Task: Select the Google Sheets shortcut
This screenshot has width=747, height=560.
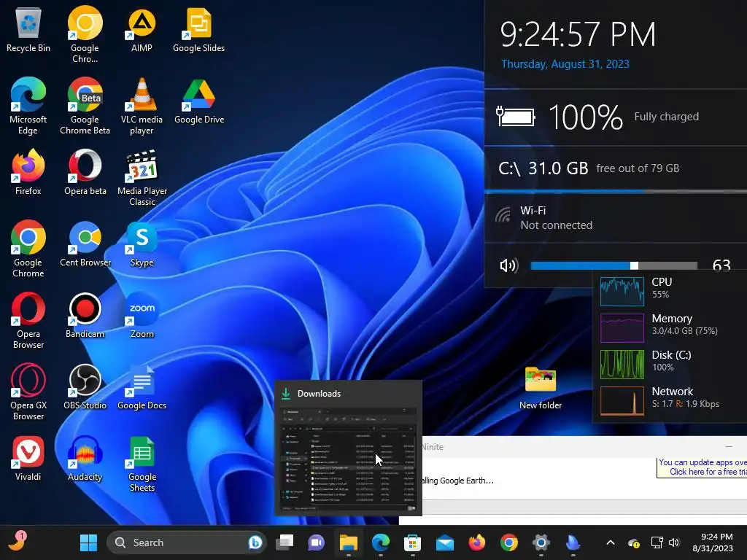Action: (142, 463)
